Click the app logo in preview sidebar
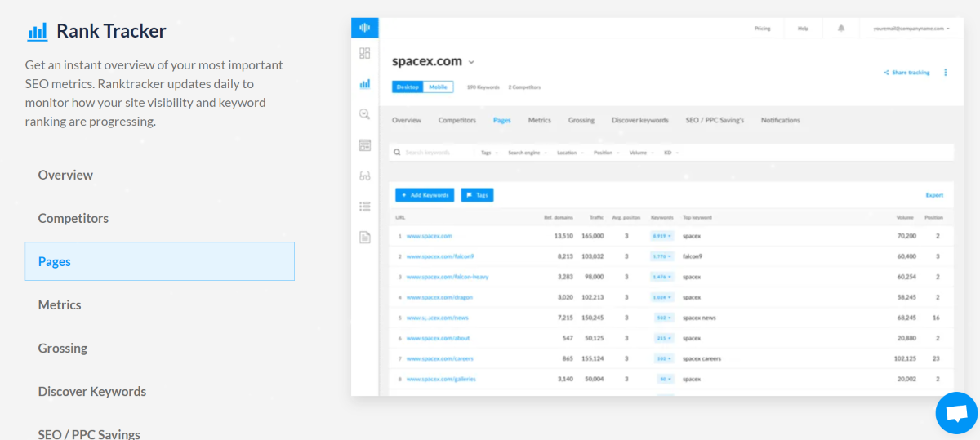The width and height of the screenshot is (980, 440). [365, 28]
